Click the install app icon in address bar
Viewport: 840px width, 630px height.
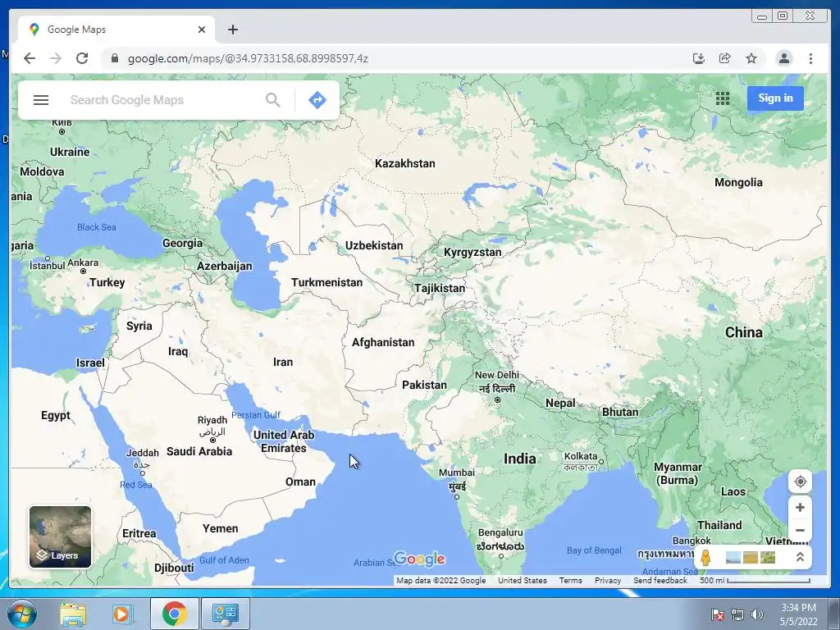698,58
